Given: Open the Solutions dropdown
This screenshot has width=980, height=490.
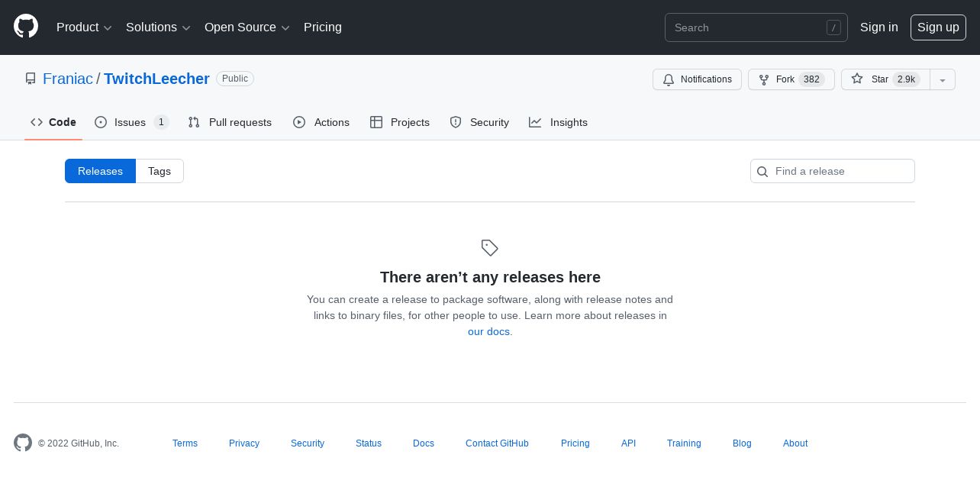Looking at the screenshot, I should point(158,27).
